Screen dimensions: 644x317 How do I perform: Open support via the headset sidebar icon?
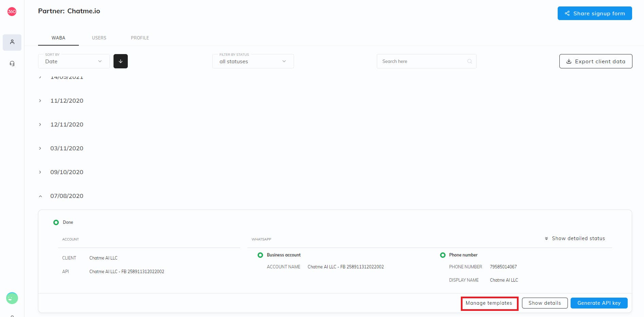click(x=12, y=63)
